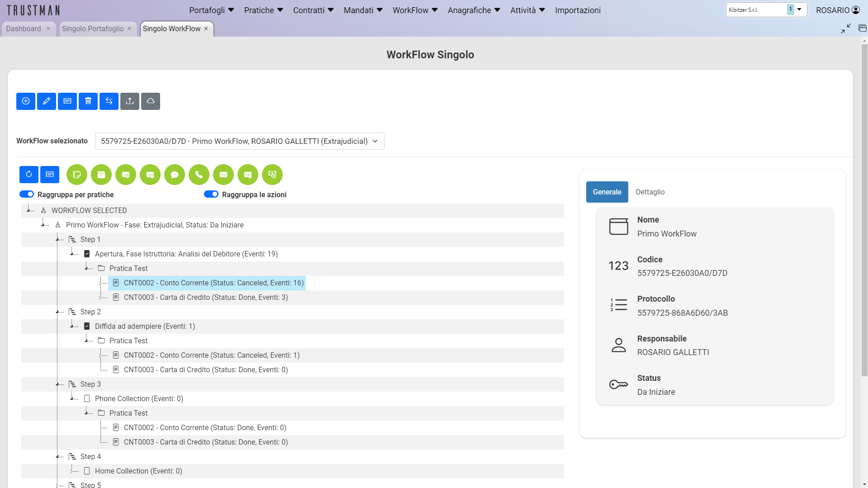This screenshot has height=488, width=868.
Task: Toggle Raggruppa per pratiche switch
Action: (27, 194)
